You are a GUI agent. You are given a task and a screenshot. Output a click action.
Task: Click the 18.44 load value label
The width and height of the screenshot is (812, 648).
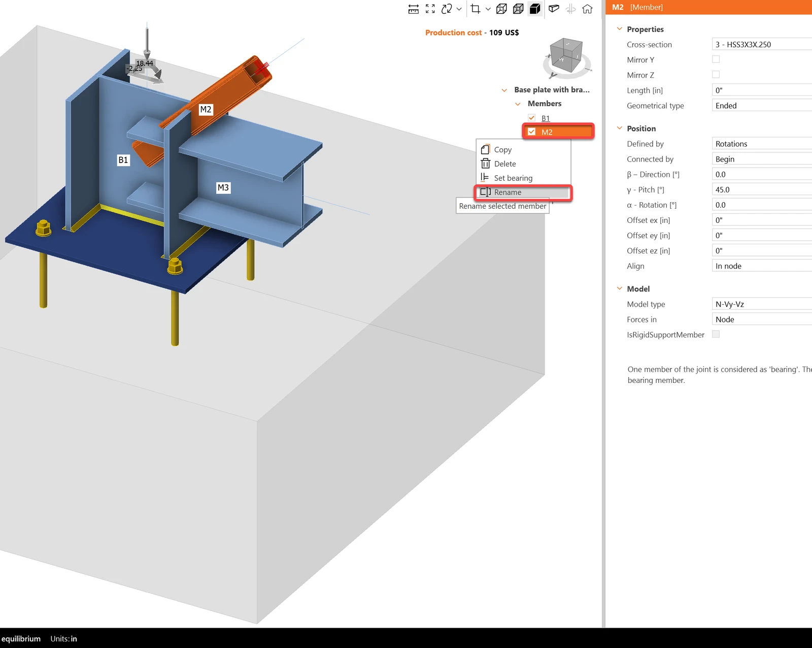[145, 63]
